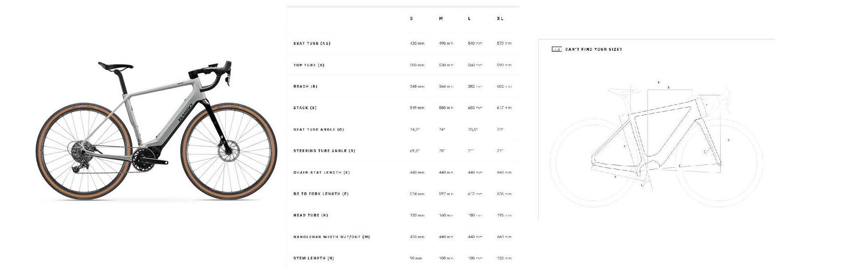Viewport: 868px width, 275px height.
Task: Select the L size column header
Action: pos(469,19)
